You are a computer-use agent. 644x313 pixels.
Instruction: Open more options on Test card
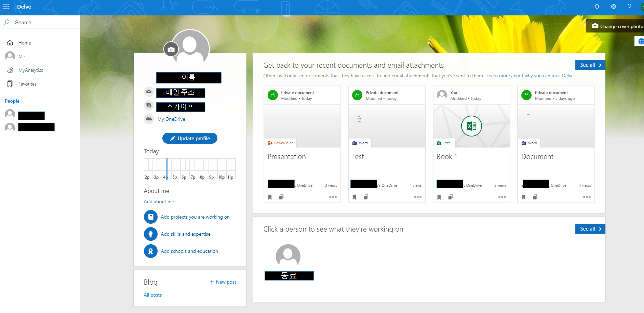418,197
